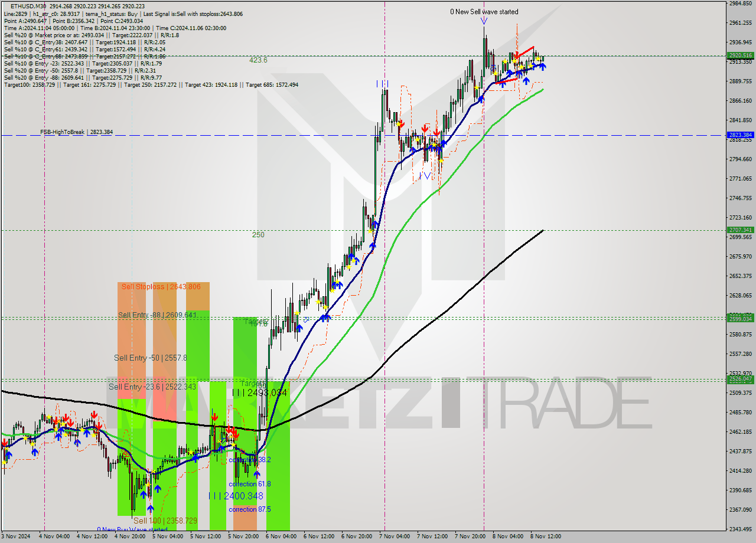This screenshot has height=543, width=756.
Task: Click the '| | | 2400.348' point label
Action: [x=236, y=496]
